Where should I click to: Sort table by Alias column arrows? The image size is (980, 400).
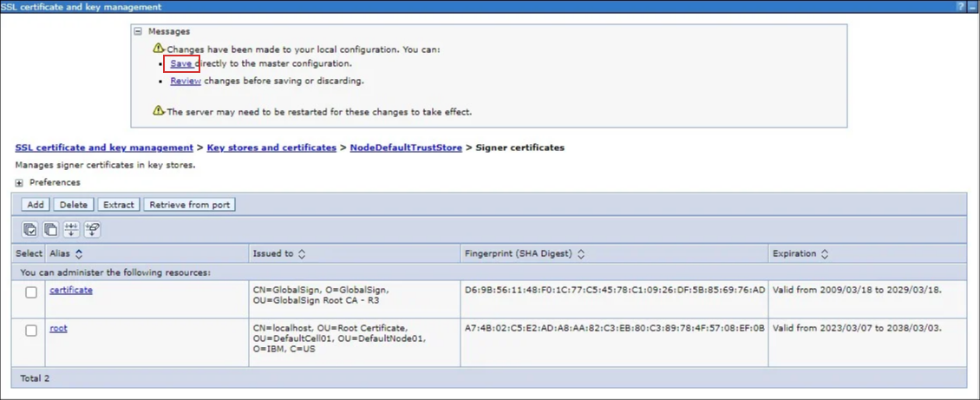pos(79,253)
